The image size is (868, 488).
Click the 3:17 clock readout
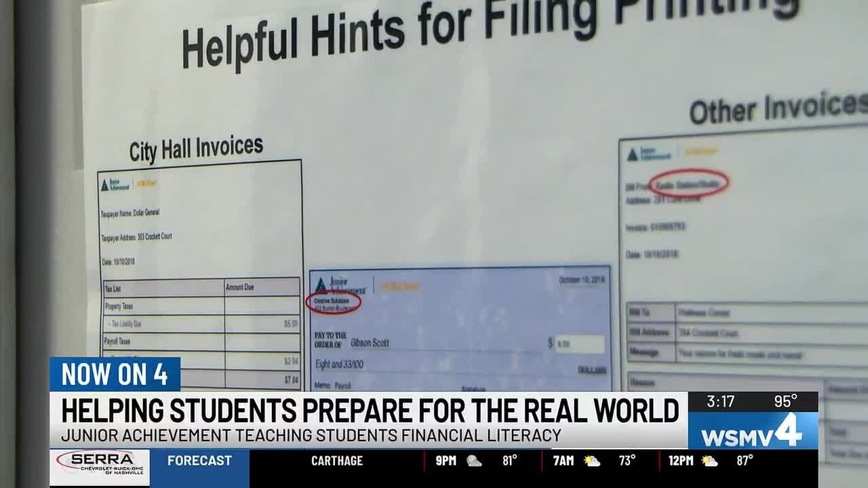[720, 401]
